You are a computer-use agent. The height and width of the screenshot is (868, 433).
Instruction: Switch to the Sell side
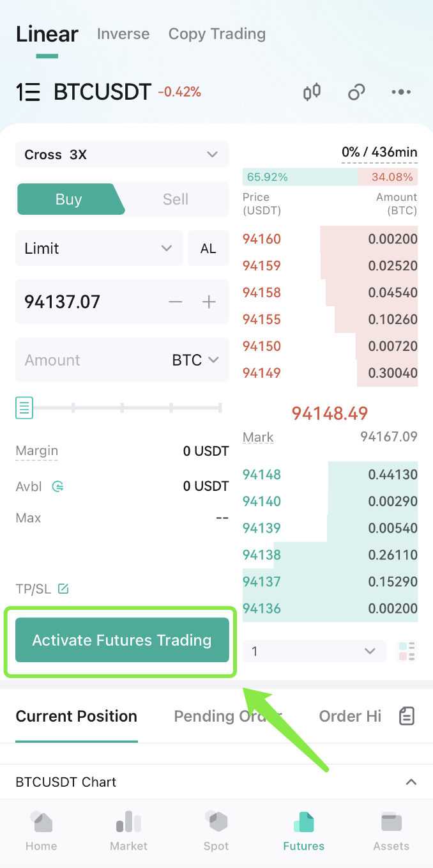174,199
